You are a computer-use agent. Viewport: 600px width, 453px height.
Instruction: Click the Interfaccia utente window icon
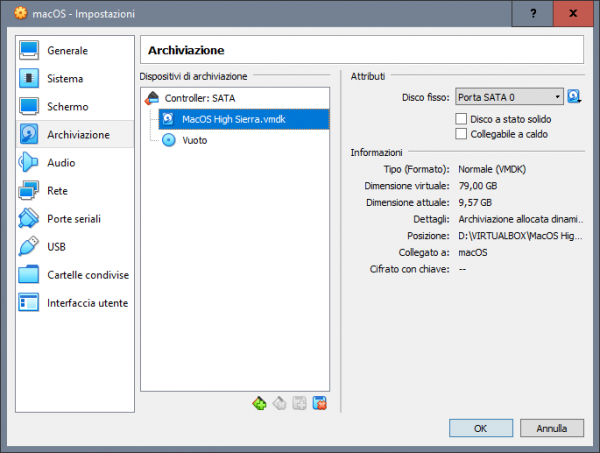(x=29, y=303)
